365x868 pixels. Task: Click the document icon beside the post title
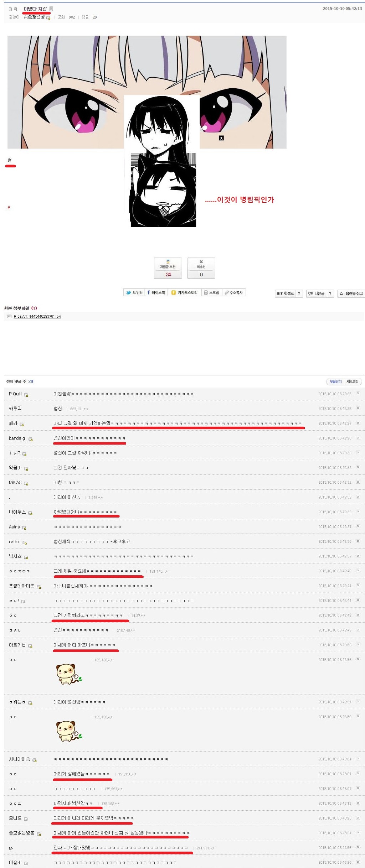(x=51, y=9)
